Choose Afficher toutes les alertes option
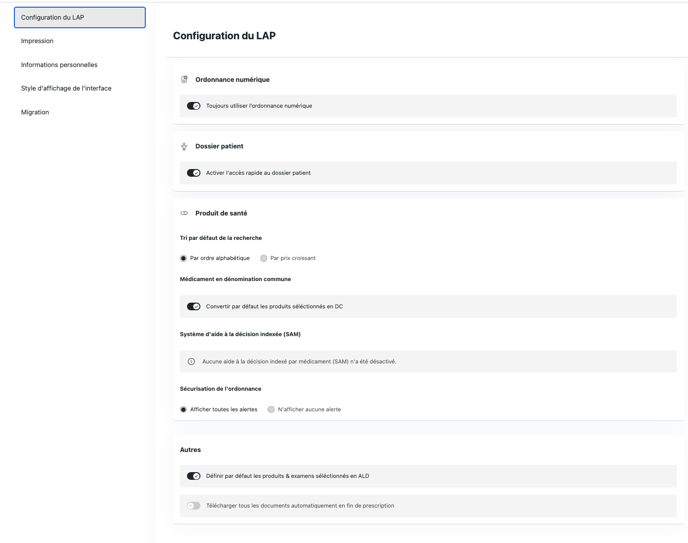This screenshot has width=688, height=543. (184, 409)
